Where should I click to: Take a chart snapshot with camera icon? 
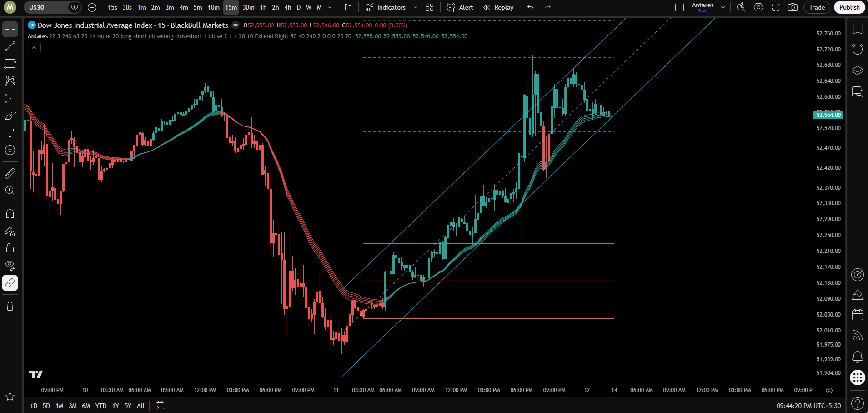(x=793, y=7)
